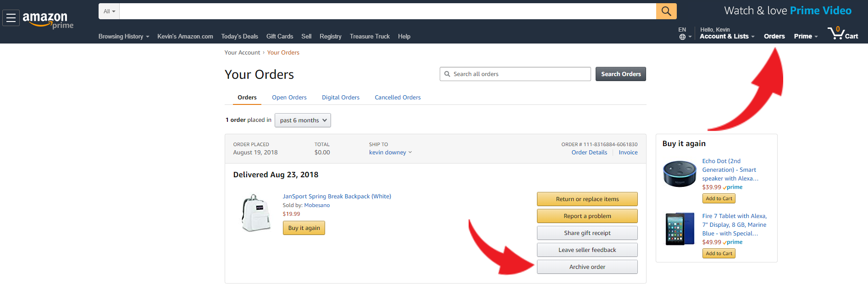
Task: Open the Help page
Action: (404, 36)
